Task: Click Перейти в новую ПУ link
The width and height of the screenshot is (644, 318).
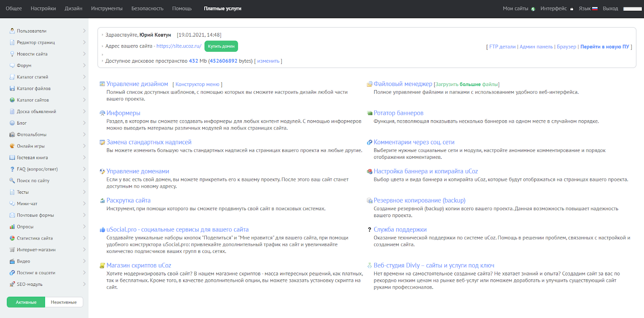Action: (x=605, y=47)
